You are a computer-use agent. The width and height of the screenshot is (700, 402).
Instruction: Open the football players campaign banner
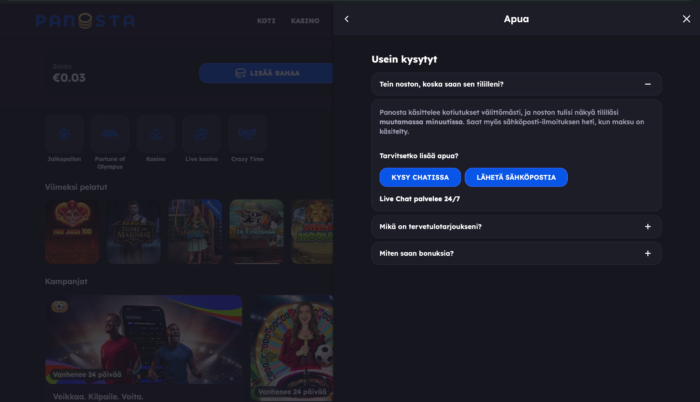coord(144,339)
